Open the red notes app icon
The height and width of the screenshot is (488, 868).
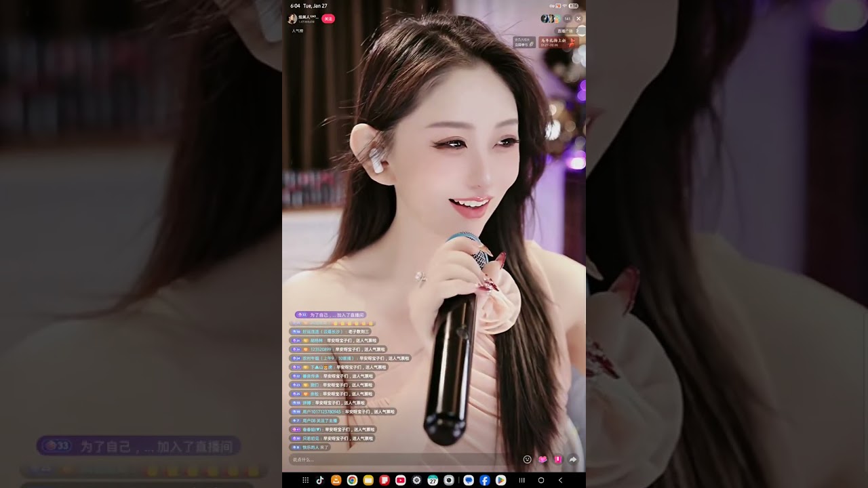tap(384, 481)
